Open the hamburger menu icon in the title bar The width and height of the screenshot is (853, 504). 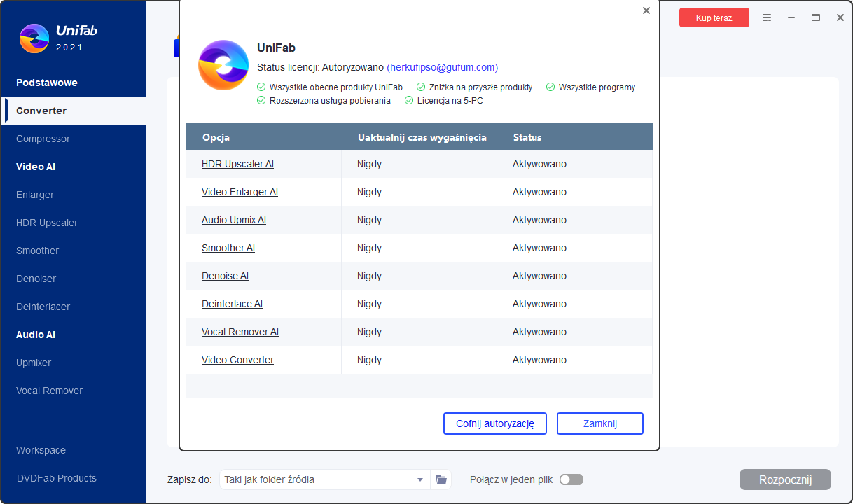[x=767, y=17]
